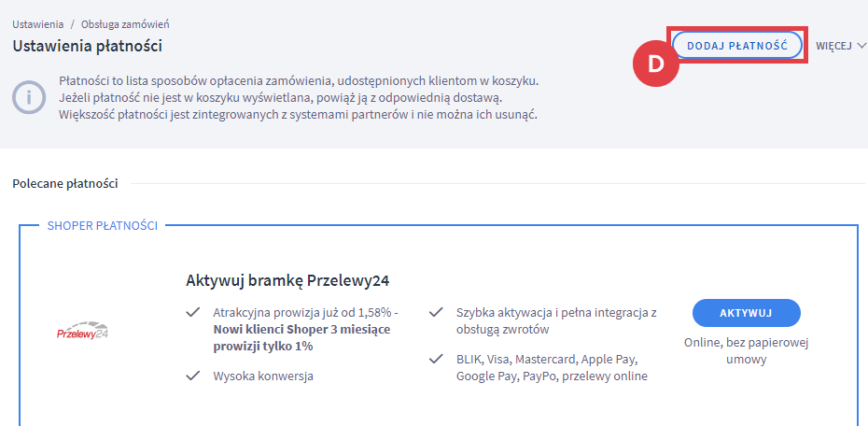Click 'Nowi klienci Shoper 3 miesiące' bold text
868x426 pixels.
tap(301, 330)
